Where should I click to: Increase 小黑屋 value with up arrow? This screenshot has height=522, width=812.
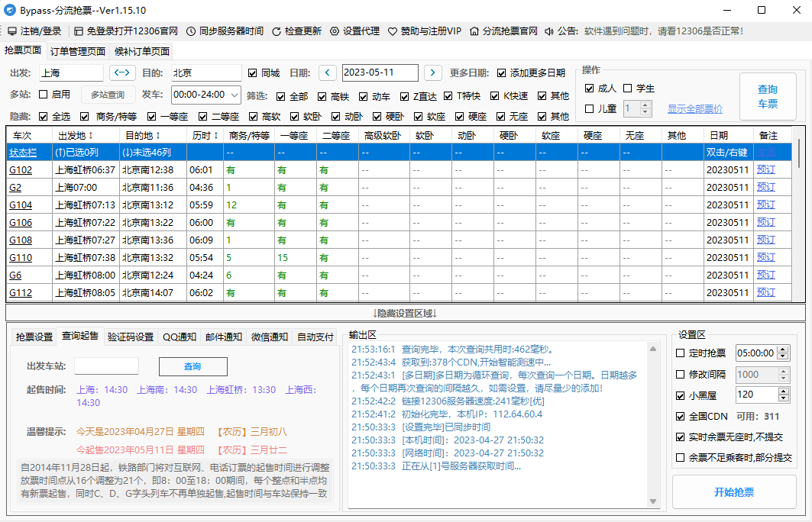[x=784, y=391]
